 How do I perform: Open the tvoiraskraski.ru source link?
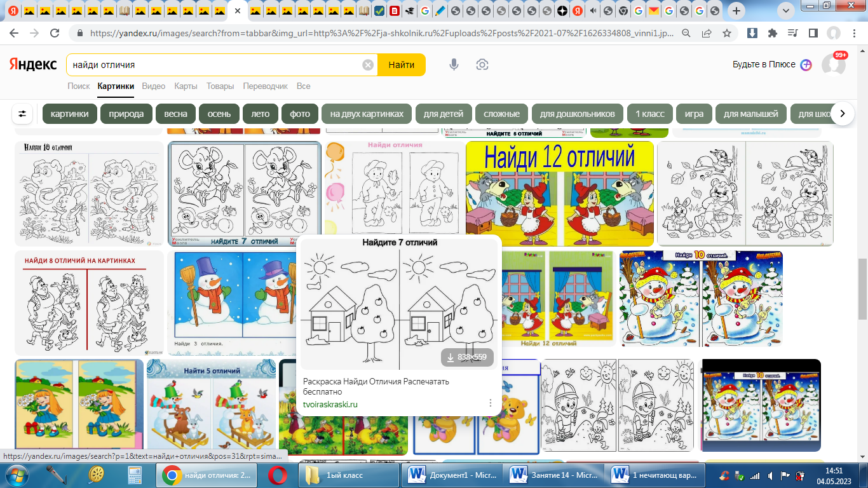(x=330, y=404)
